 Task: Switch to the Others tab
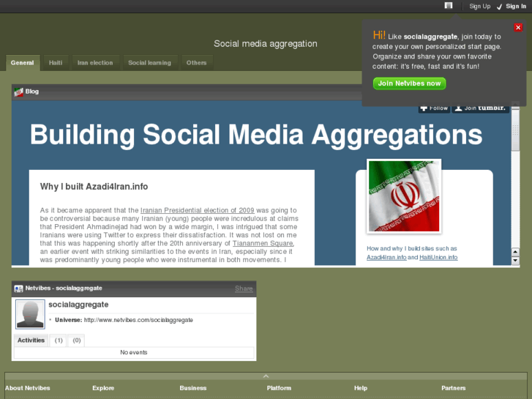click(196, 63)
